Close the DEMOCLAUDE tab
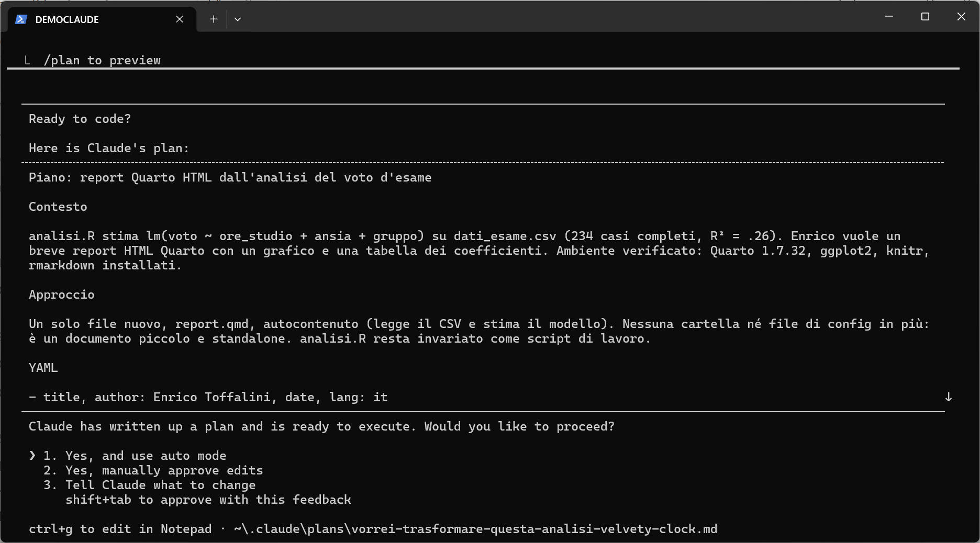Viewport: 980px width, 543px height. point(180,19)
